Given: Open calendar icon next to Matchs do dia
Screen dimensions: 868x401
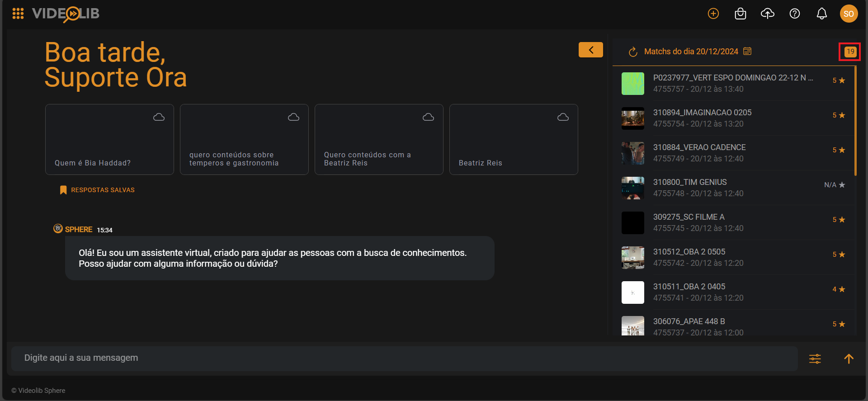Looking at the screenshot, I should (747, 51).
